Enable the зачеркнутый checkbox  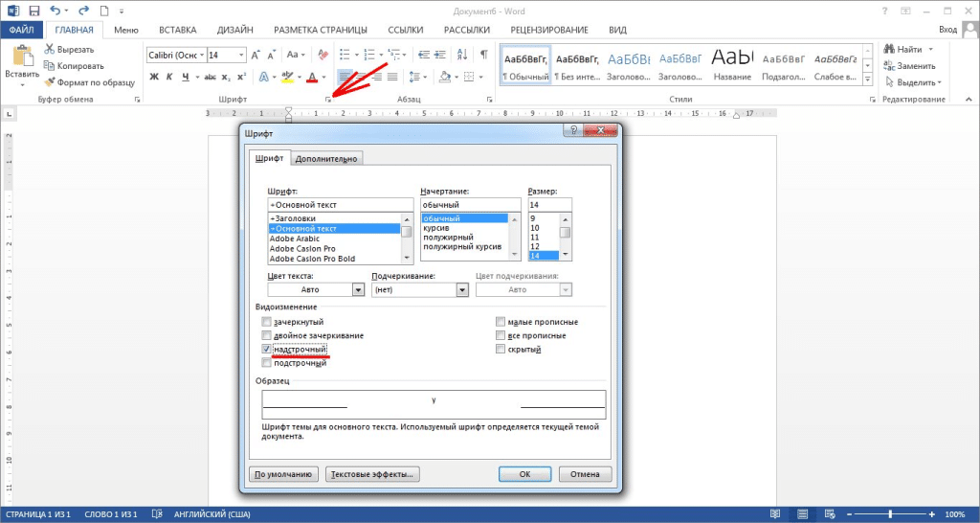tap(267, 323)
